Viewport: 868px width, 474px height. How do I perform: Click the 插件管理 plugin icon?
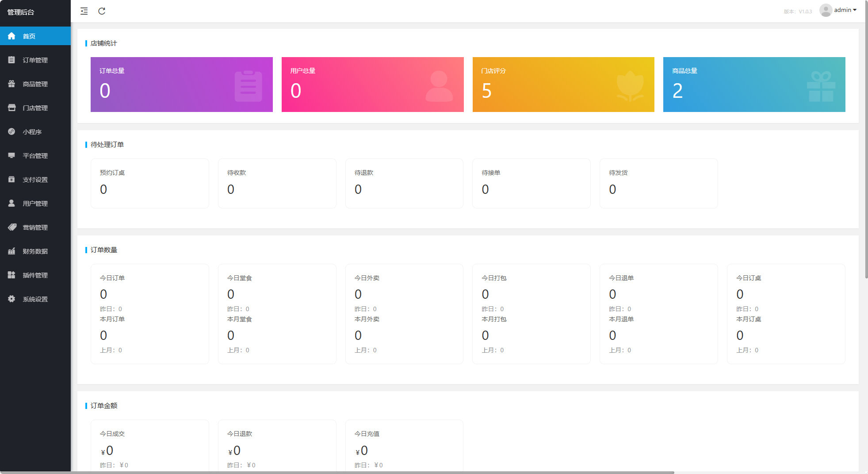(11, 275)
